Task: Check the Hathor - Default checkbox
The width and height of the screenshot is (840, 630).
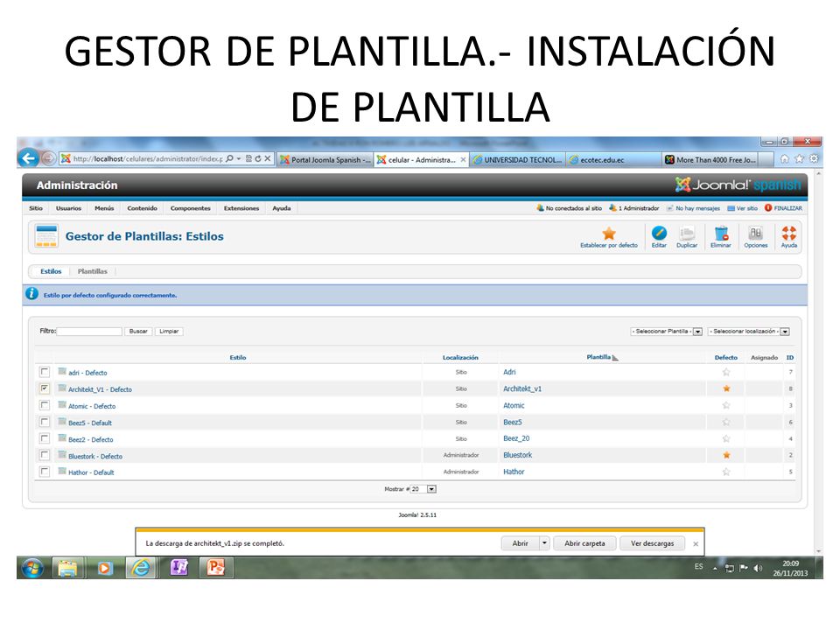Action: pos(45,472)
